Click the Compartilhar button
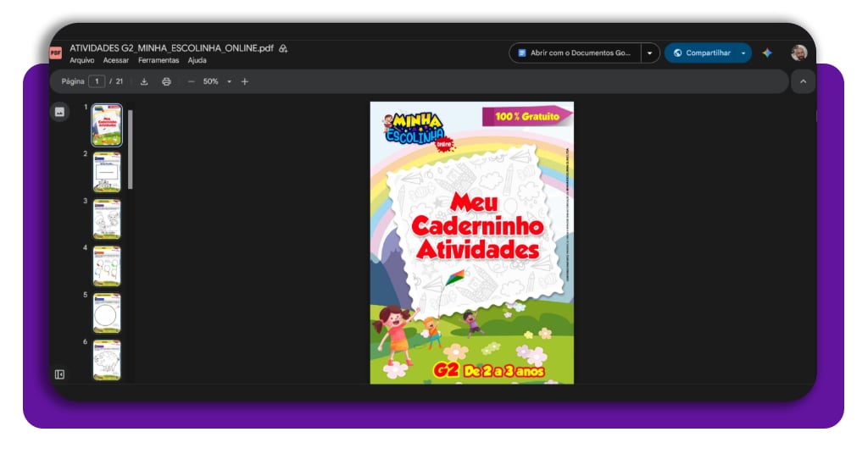This screenshot has width=868, height=454. (x=701, y=53)
